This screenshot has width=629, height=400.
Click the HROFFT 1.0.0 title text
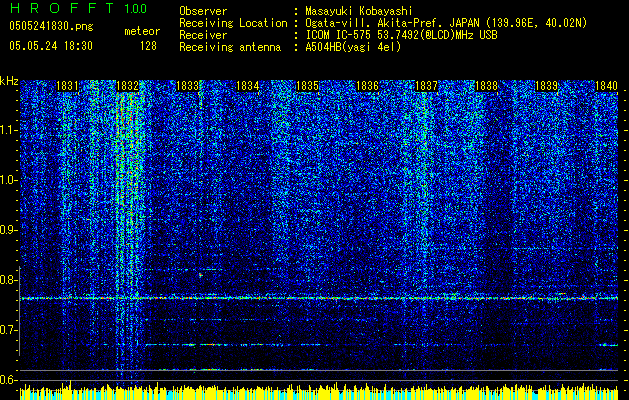click(x=78, y=8)
